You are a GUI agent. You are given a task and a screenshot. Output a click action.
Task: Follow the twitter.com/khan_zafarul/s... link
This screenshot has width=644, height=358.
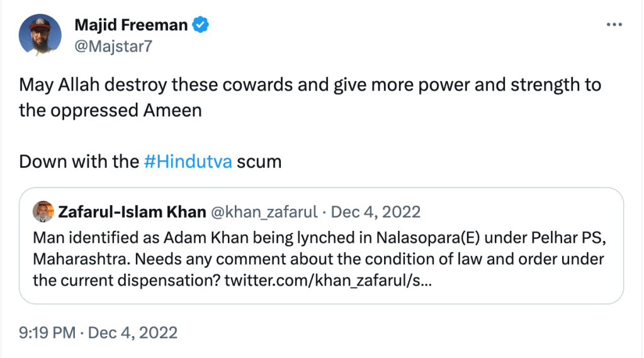(328, 279)
